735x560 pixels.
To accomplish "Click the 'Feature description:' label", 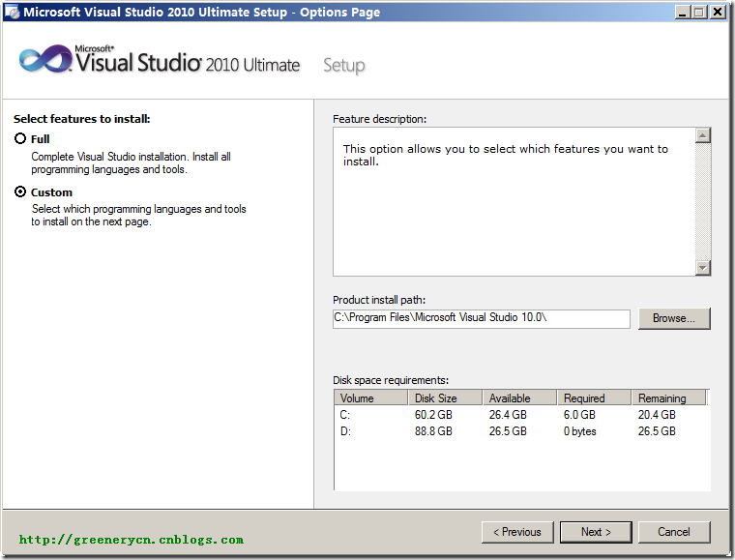I will click(380, 119).
